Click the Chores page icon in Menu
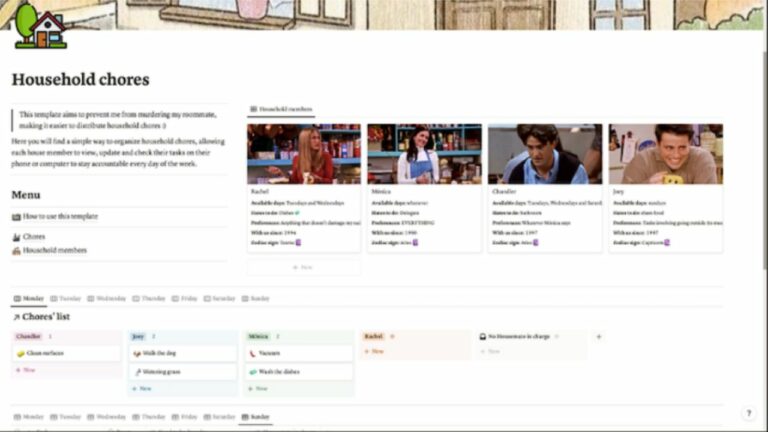Screen dimensions: 768x432 click(16, 237)
